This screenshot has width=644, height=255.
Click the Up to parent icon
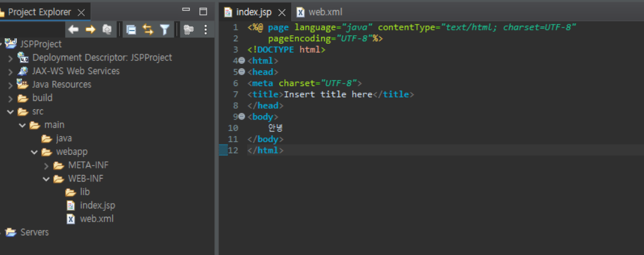(x=107, y=30)
